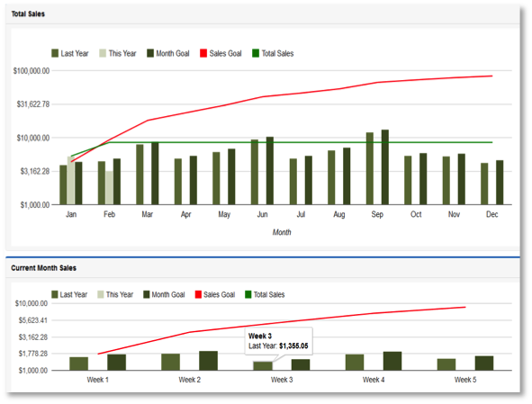Click the This Year swatch in Total Sales legend
Screen dimensions: 532x404
[103, 53]
